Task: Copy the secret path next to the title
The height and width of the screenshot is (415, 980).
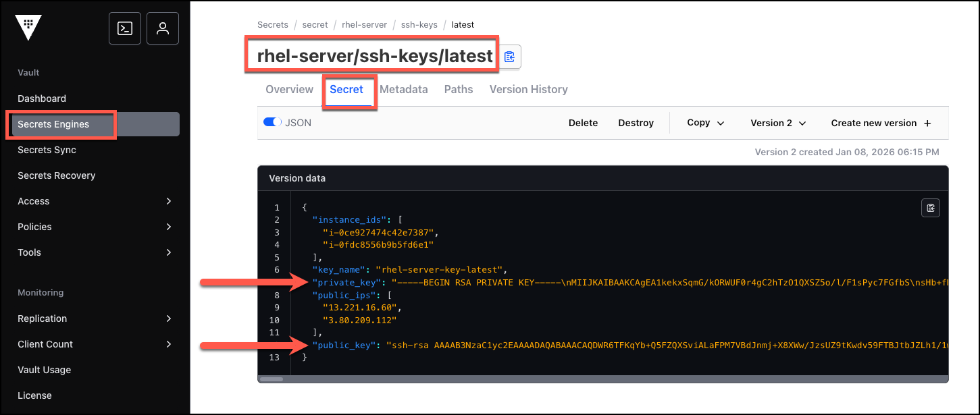Action: 510,57
